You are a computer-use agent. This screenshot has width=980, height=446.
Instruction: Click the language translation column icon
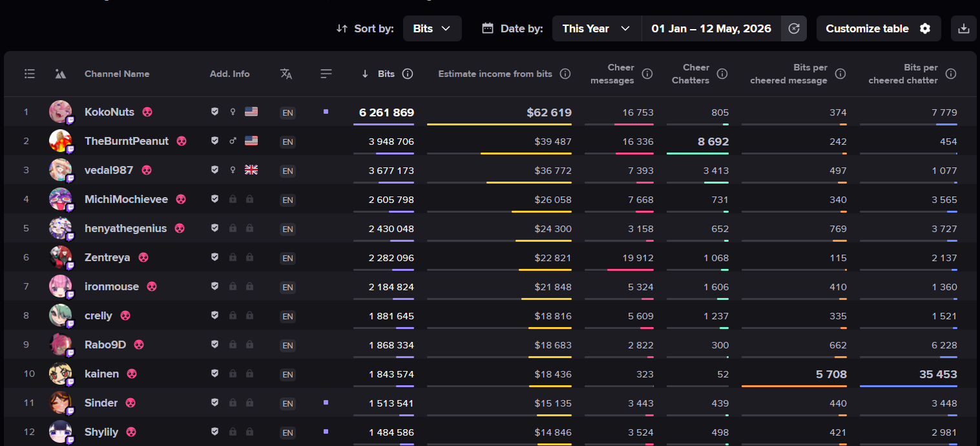[x=286, y=74]
